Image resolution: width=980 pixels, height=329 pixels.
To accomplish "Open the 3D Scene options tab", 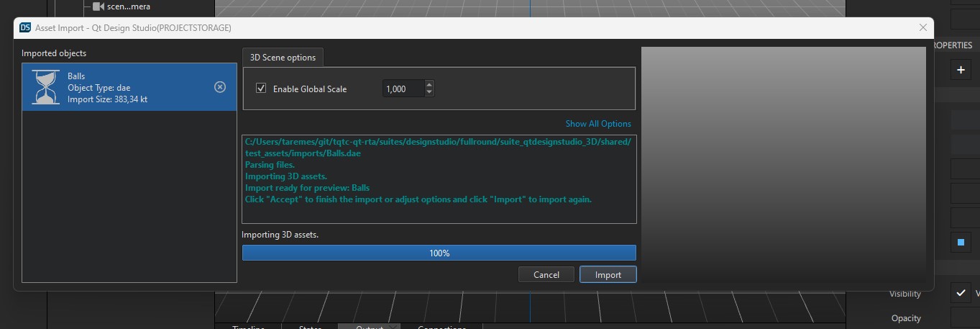I will (x=283, y=58).
